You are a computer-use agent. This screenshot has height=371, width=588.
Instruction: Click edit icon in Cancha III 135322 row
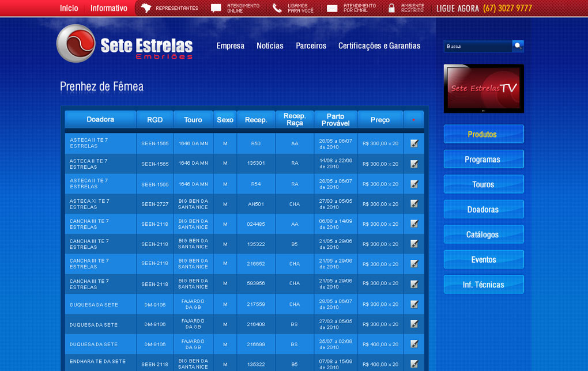pyautogui.click(x=414, y=244)
